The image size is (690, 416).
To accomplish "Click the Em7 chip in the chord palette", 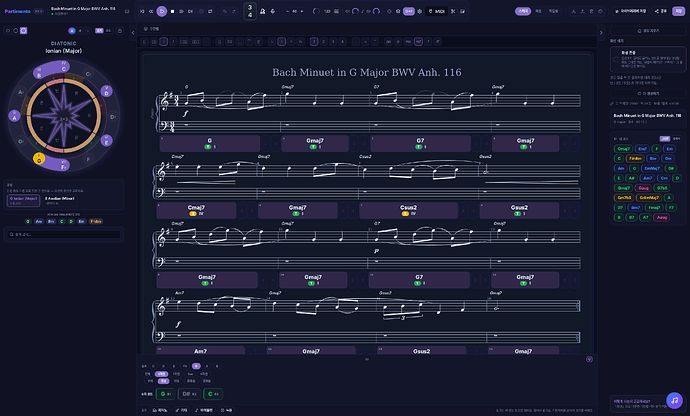I will [x=642, y=149].
